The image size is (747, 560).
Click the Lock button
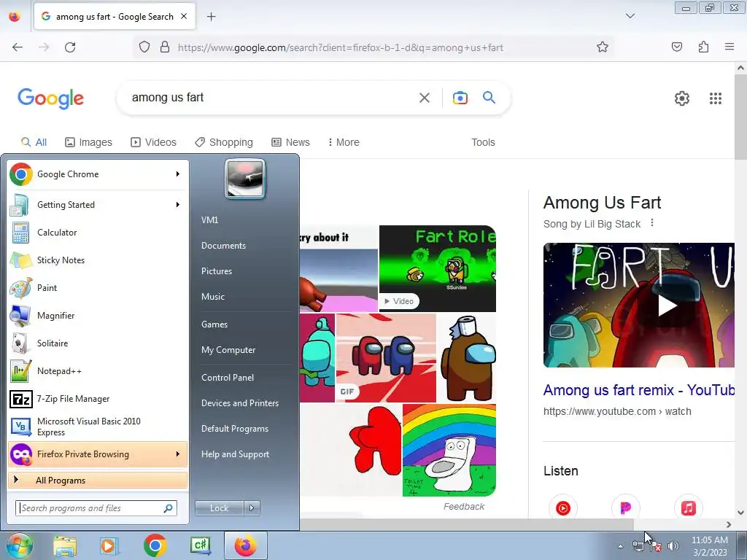pyautogui.click(x=220, y=508)
